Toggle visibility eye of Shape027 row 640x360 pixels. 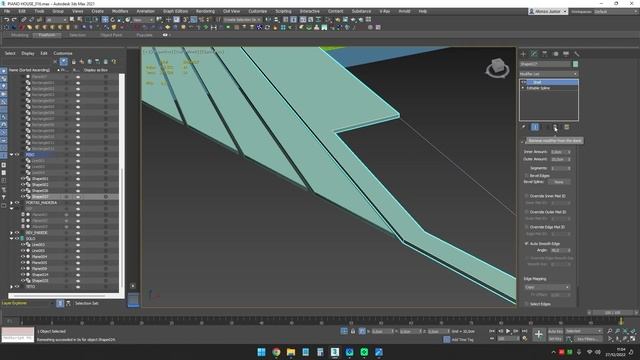point(23,197)
